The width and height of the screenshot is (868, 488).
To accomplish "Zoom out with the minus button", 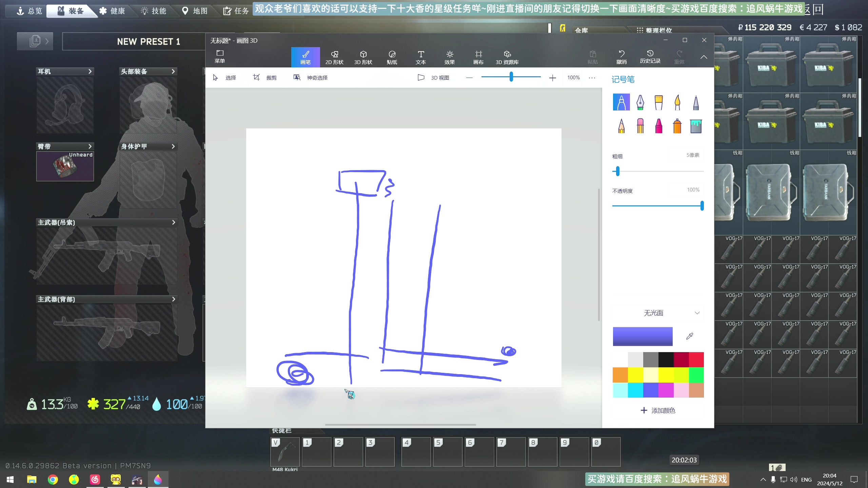I will point(469,78).
